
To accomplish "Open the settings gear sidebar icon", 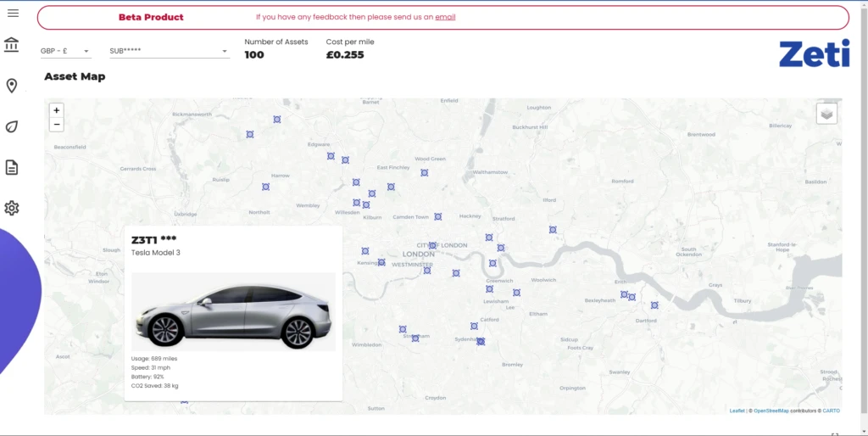I will (11, 208).
